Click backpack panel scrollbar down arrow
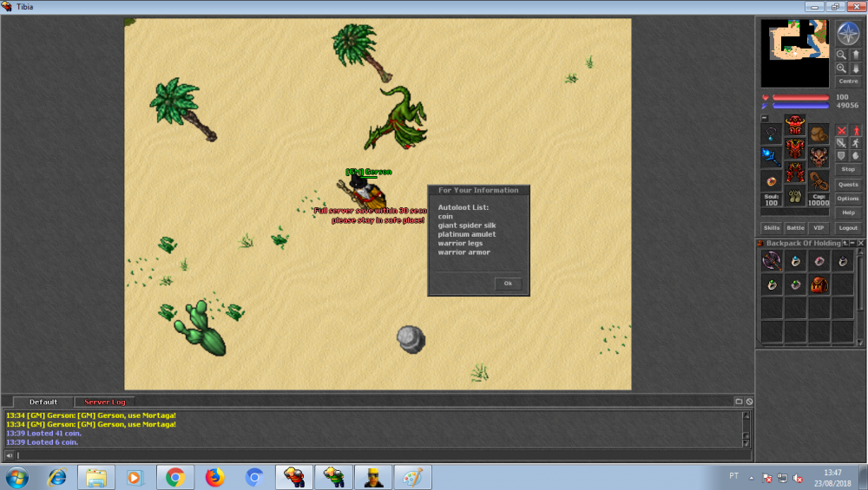The width and height of the screenshot is (868, 490). coord(860,342)
